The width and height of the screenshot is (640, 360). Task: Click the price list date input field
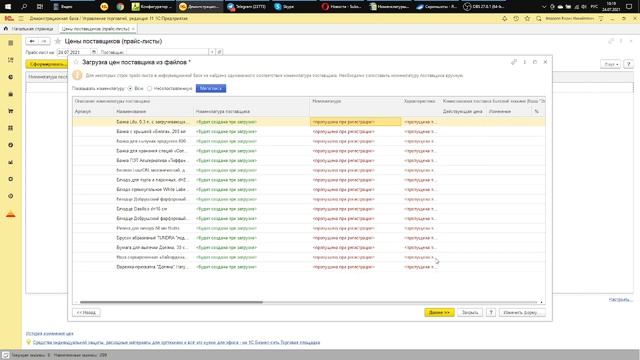pyautogui.click(x=73, y=52)
